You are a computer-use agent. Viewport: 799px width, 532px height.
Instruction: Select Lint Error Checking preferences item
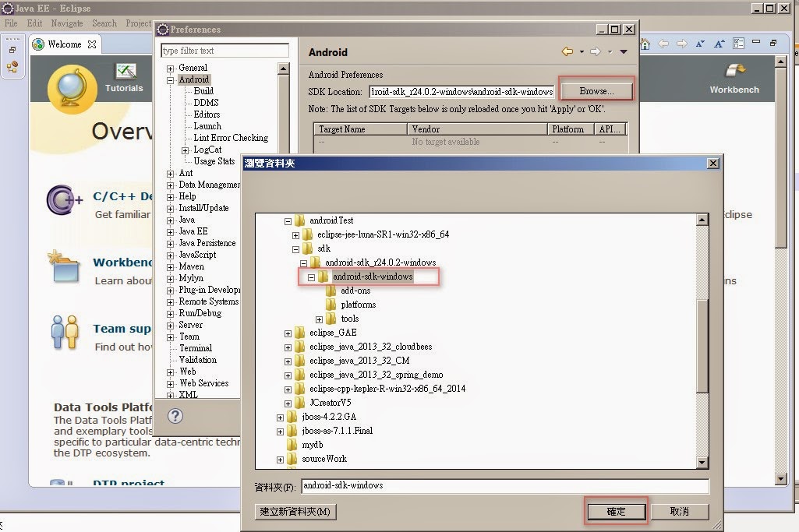pos(231,138)
